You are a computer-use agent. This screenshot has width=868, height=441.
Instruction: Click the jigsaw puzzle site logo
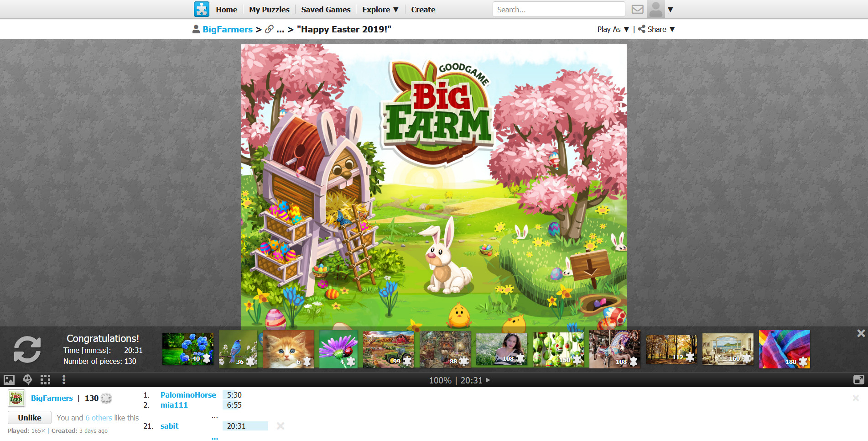[x=201, y=9]
